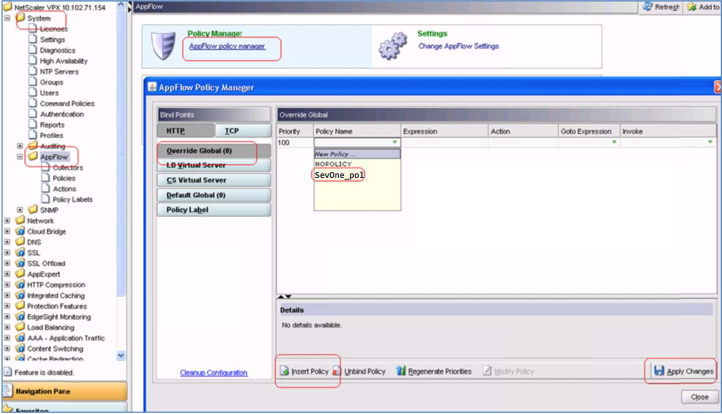Click the Insert Policy button
Screen dimensions: 722x414
click(304, 371)
